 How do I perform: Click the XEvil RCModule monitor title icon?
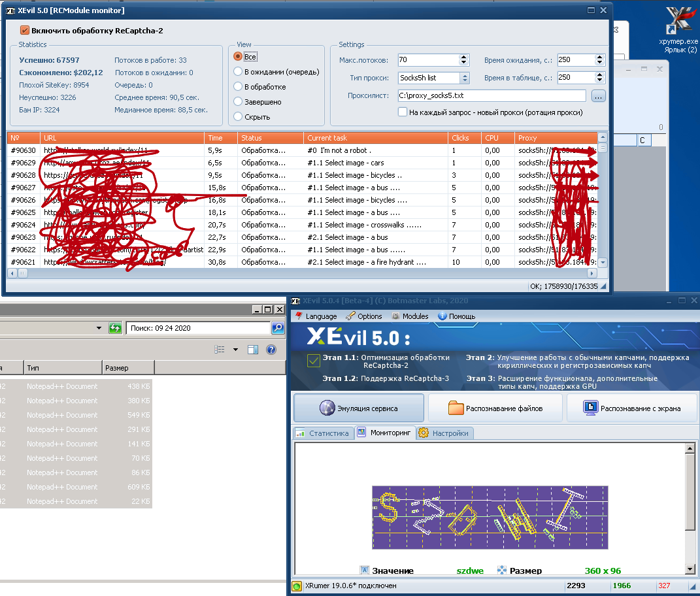10,10
